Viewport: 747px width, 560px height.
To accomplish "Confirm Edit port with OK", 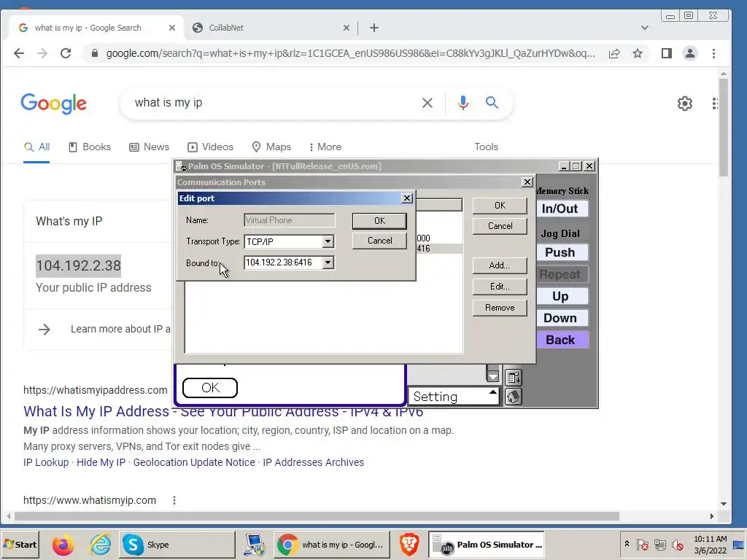I will pos(379,220).
